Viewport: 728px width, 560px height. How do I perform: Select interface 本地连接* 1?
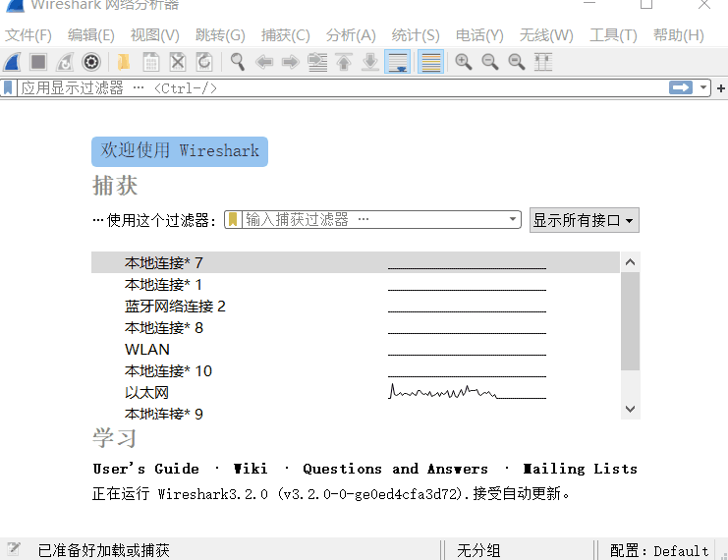tap(356, 284)
